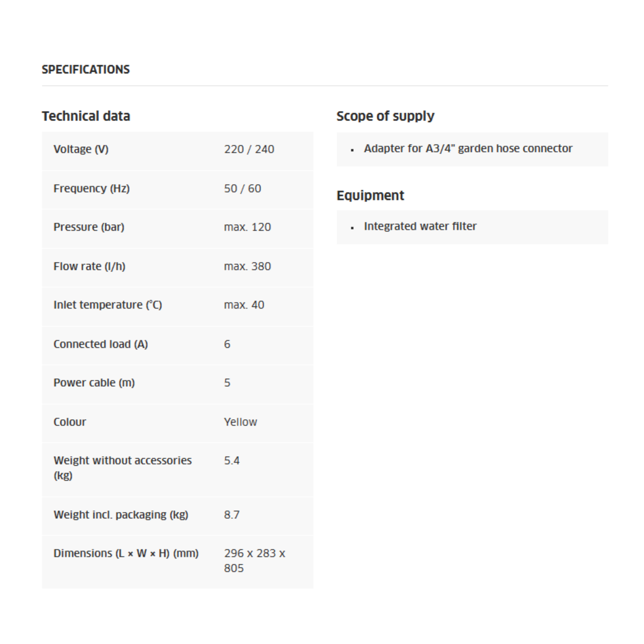Select the Yellow colour value
644x644 pixels.
[x=240, y=422]
